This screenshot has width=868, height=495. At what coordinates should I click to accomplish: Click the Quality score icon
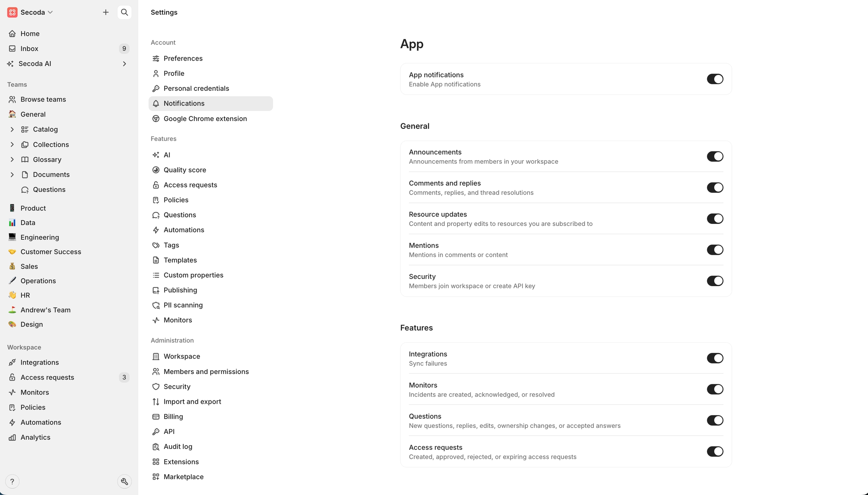click(x=156, y=170)
